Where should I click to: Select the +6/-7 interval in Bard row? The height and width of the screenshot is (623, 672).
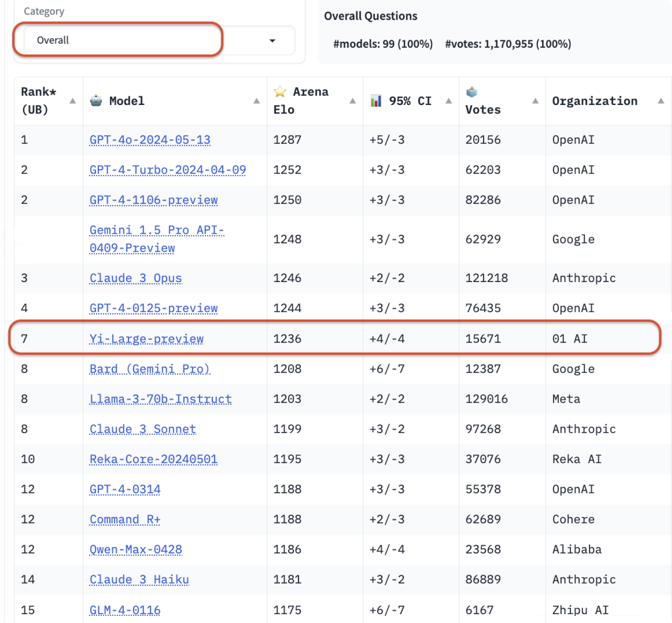coord(387,369)
